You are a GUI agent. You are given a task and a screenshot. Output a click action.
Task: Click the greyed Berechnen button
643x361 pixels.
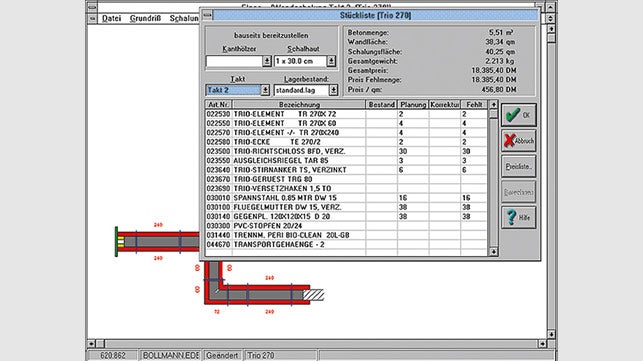(518, 192)
